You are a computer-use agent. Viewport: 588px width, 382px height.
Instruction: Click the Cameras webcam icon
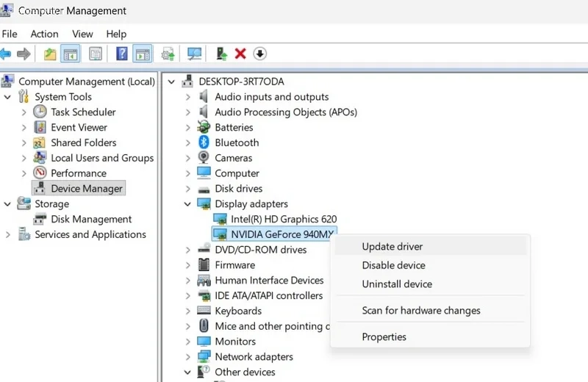(204, 157)
